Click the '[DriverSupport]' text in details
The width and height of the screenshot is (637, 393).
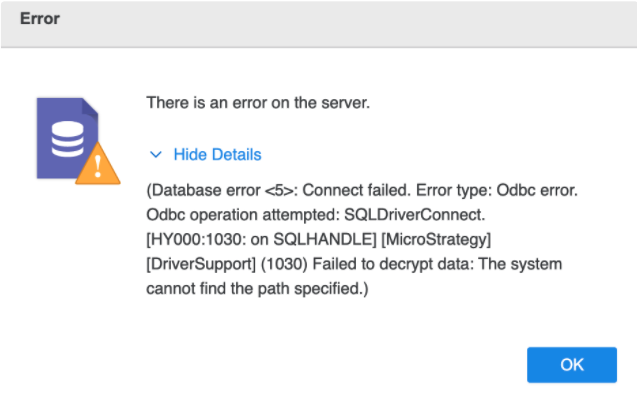pos(201,264)
